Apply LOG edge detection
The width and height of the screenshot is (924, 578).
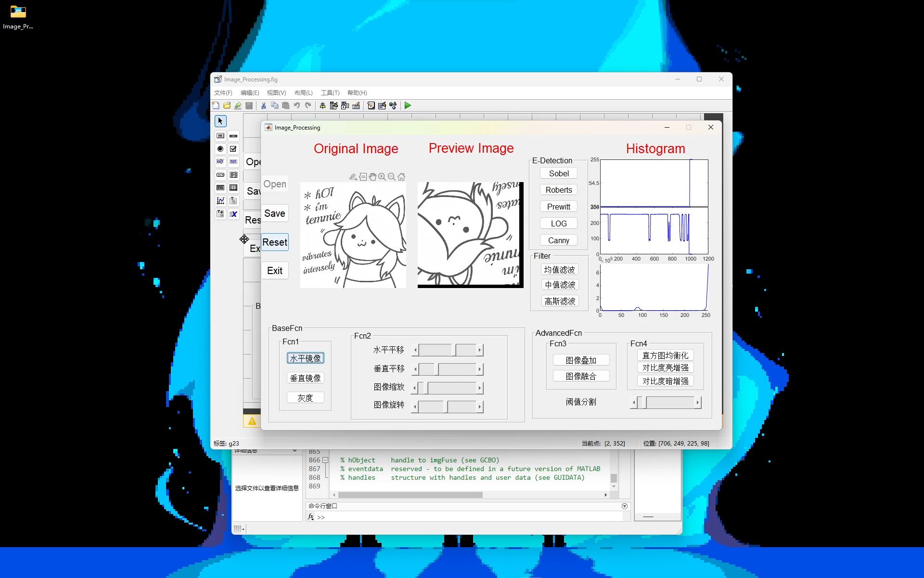point(559,223)
